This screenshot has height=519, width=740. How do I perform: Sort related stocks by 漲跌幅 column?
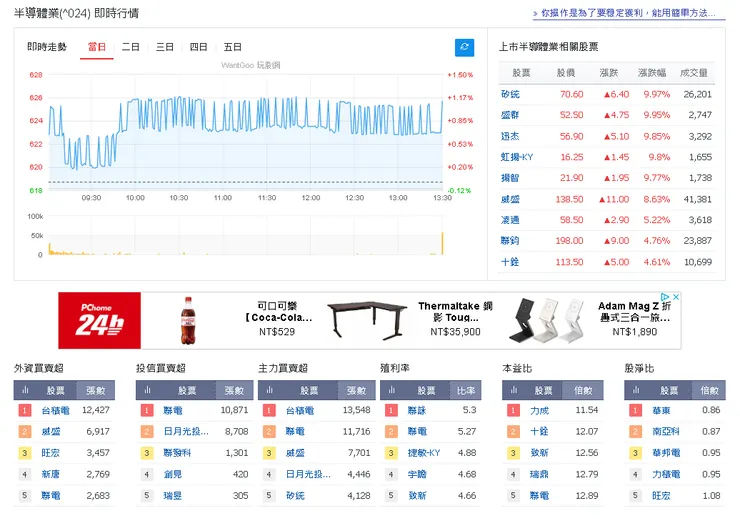[x=652, y=73]
